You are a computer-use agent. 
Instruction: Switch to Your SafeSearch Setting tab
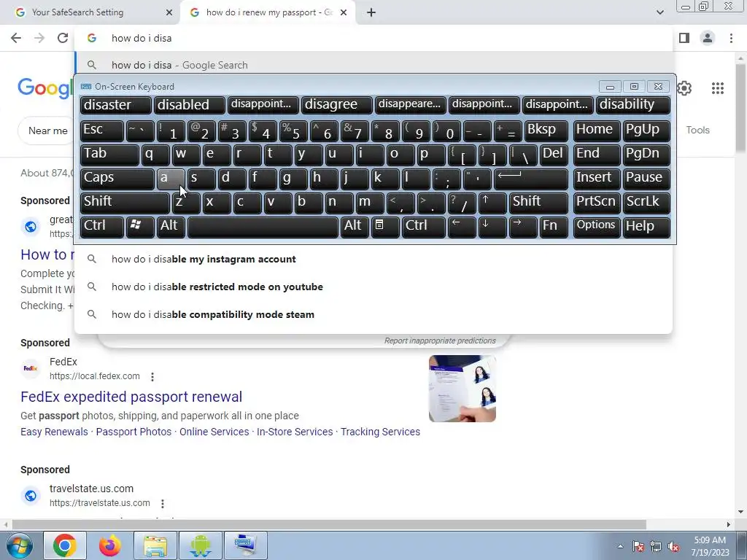point(90,12)
